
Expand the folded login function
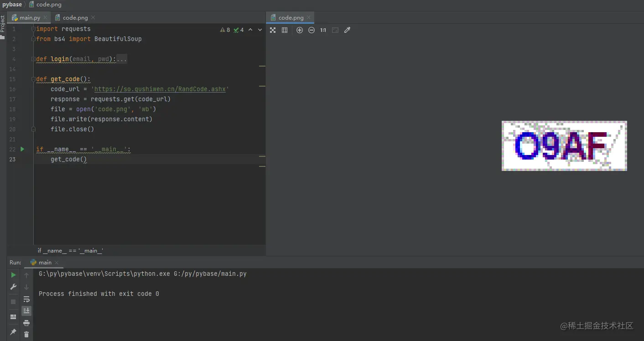(x=33, y=59)
